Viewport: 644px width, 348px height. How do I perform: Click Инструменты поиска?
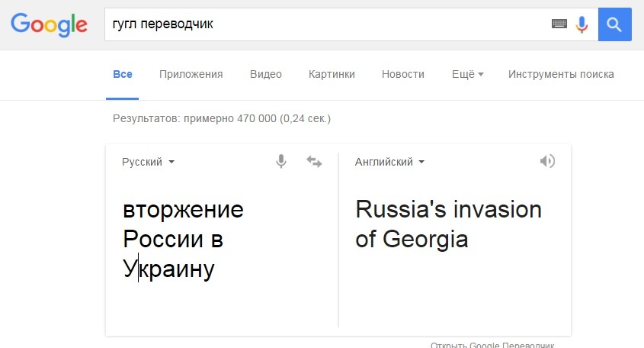click(x=561, y=74)
